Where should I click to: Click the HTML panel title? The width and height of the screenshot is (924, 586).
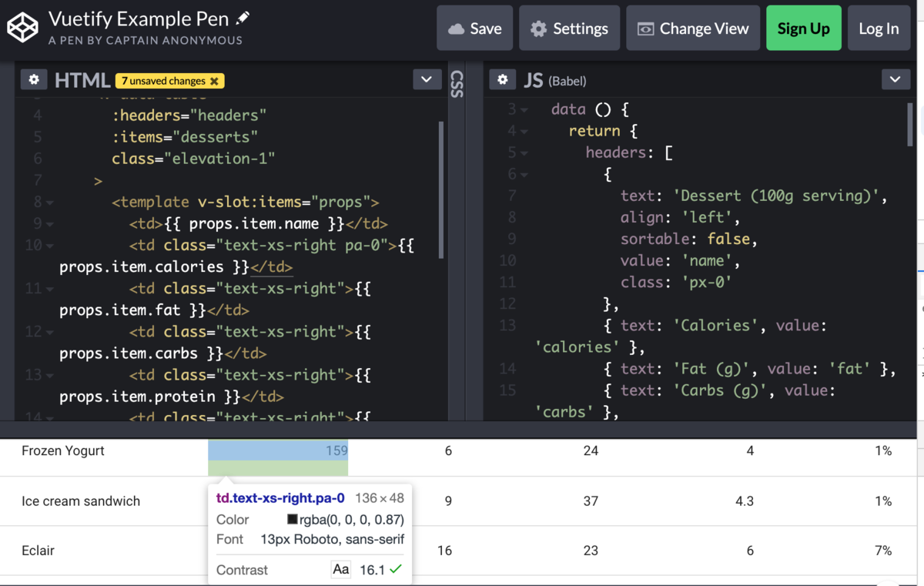click(x=82, y=80)
